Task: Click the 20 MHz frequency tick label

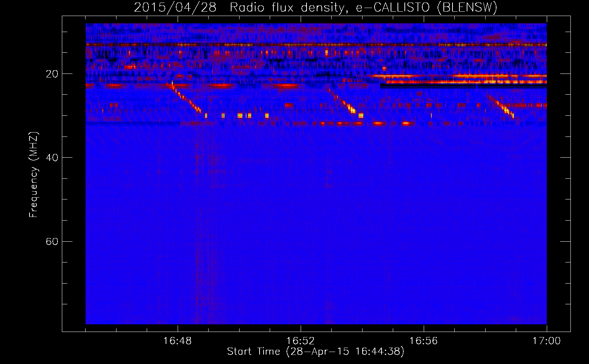Action: click(x=52, y=74)
